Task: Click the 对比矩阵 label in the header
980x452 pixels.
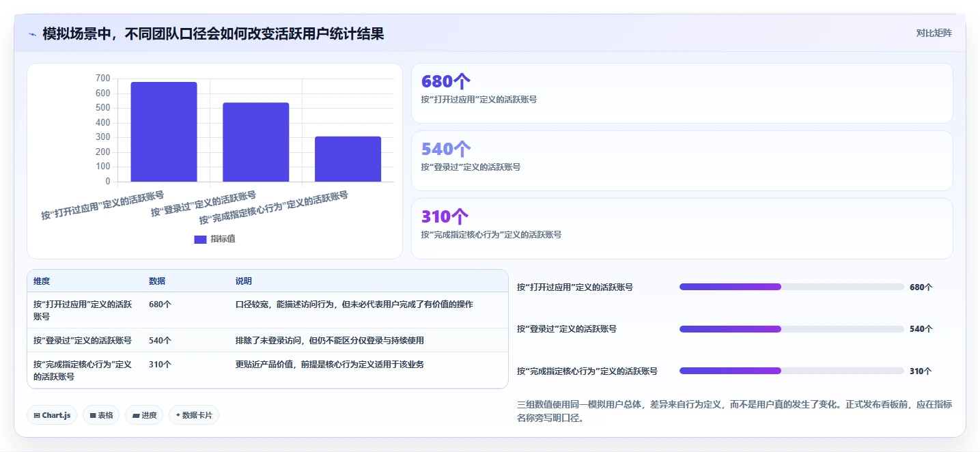Action: [x=934, y=33]
